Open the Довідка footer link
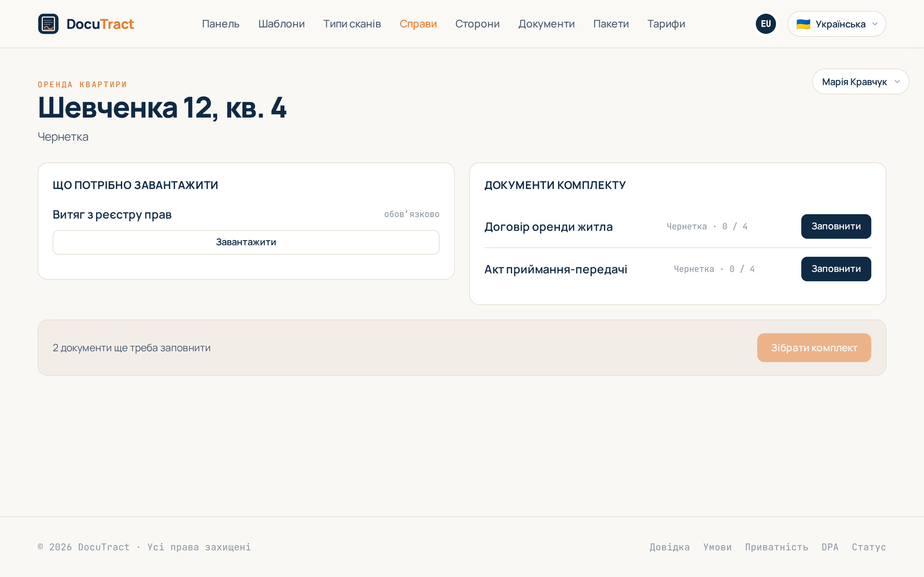The height and width of the screenshot is (577, 924). (x=670, y=547)
